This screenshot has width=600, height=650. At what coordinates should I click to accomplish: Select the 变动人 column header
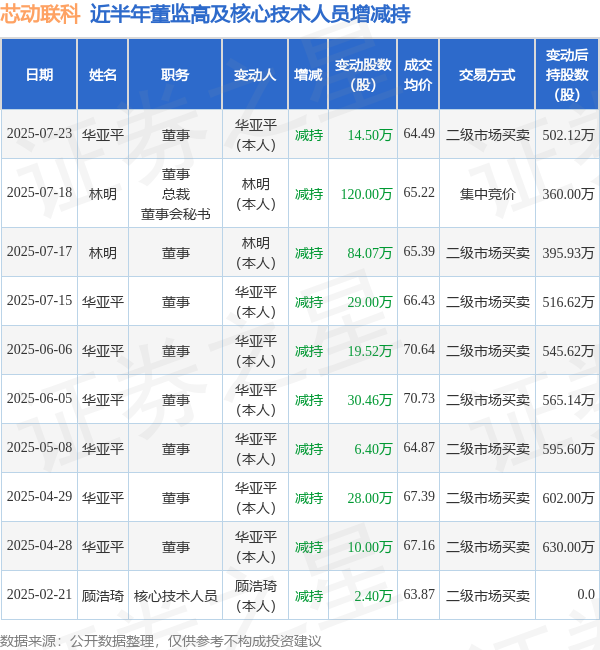click(x=255, y=75)
